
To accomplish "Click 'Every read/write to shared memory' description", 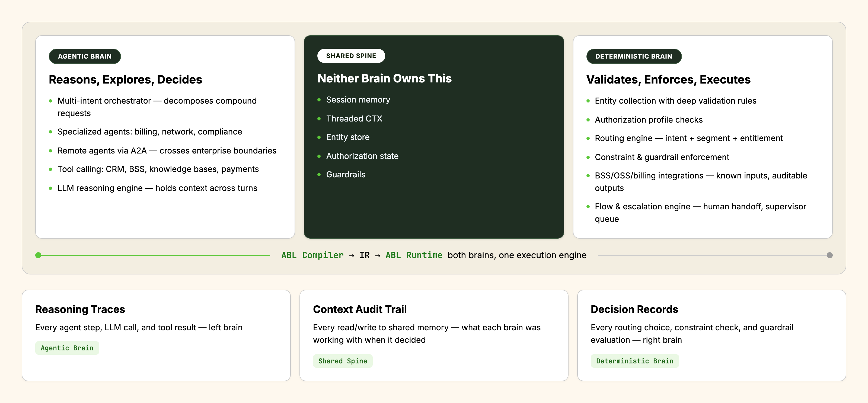I will [x=427, y=334].
